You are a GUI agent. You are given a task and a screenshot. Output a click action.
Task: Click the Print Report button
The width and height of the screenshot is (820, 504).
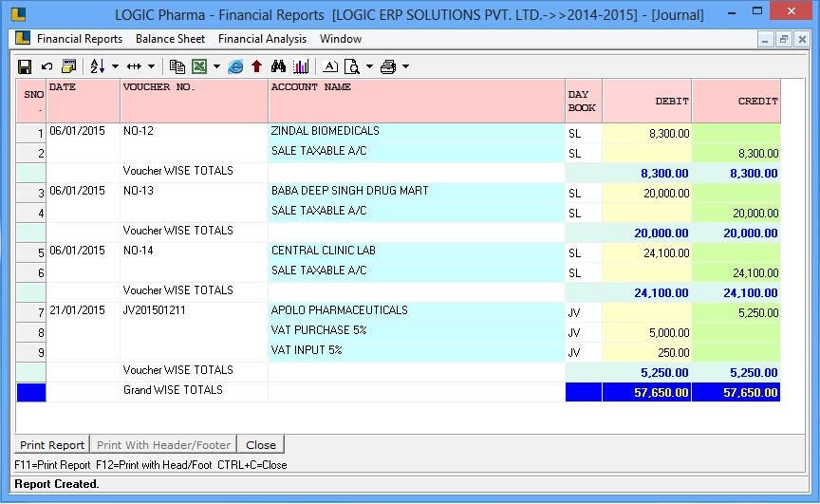point(52,445)
